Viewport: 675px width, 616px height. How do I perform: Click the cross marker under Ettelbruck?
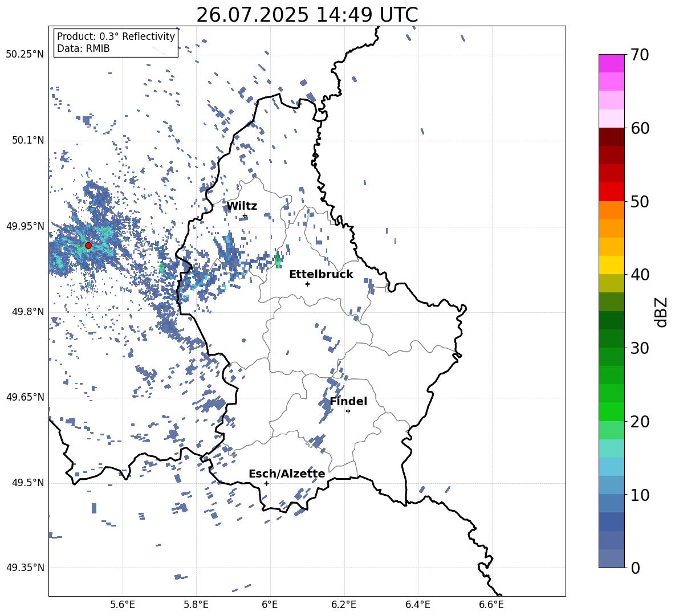coord(307,284)
